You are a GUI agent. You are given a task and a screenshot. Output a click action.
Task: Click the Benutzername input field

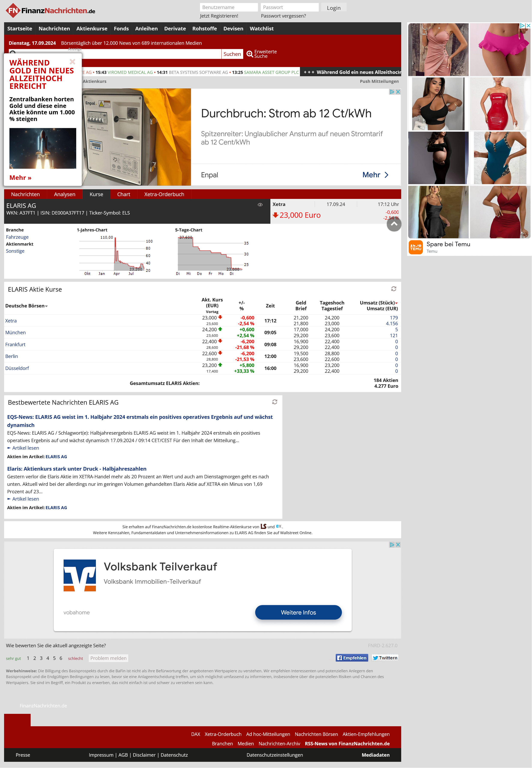[229, 7]
